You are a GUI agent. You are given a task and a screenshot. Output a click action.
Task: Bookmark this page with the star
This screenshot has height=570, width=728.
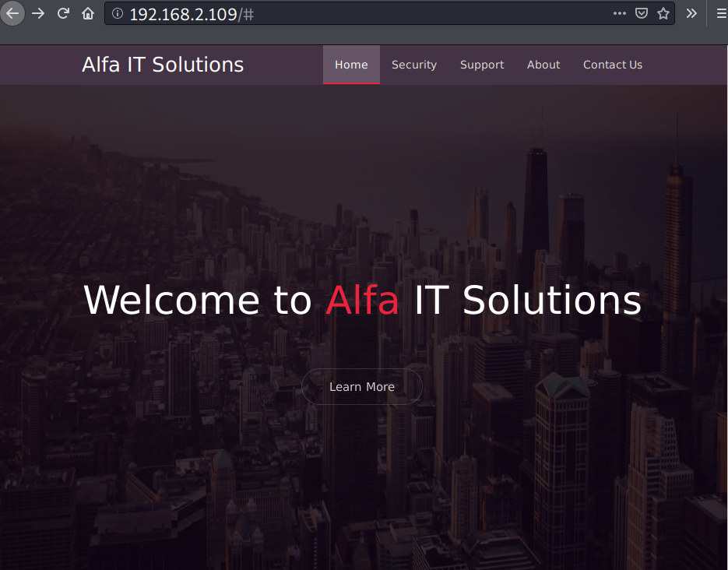[x=663, y=13]
